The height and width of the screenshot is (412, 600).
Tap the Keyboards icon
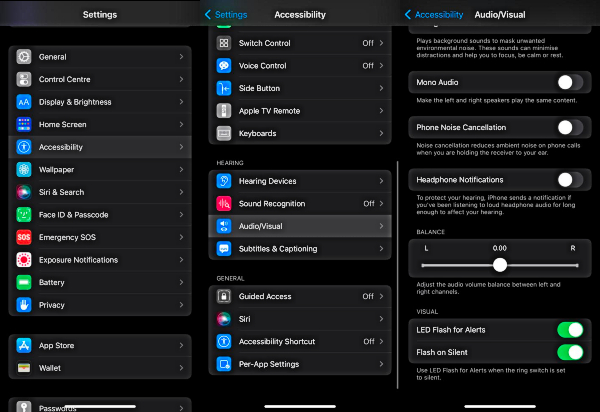224,133
